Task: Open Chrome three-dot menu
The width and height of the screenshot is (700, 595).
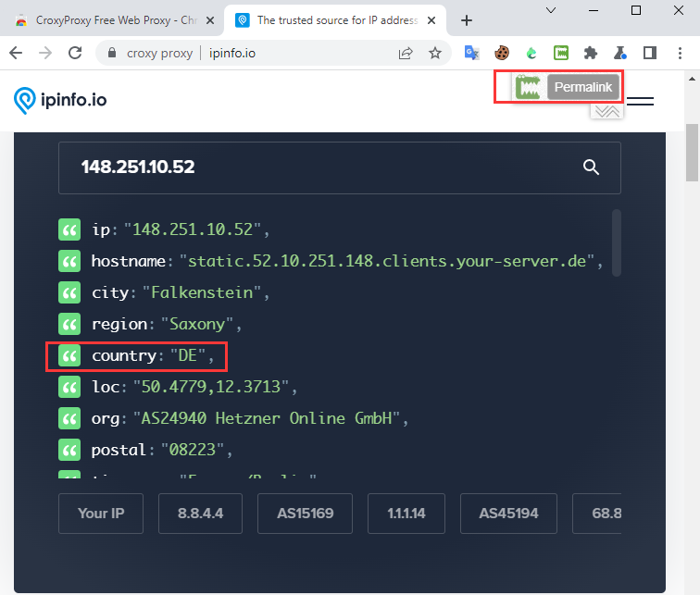Action: pyautogui.click(x=680, y=53)
